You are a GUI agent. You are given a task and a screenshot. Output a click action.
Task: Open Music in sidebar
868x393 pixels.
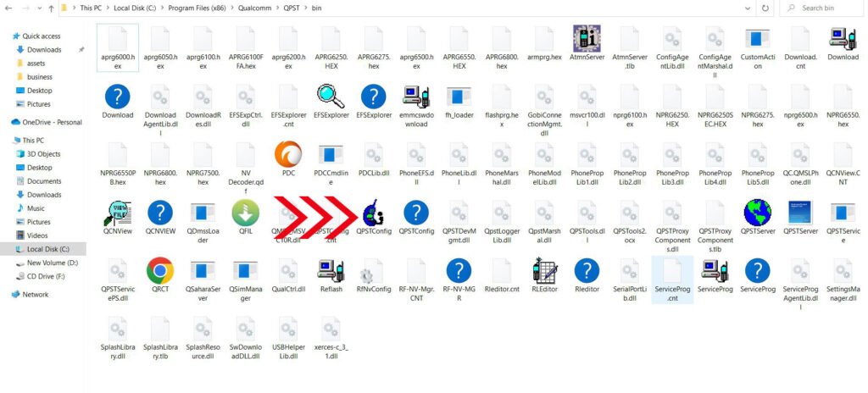pos(36,208)
